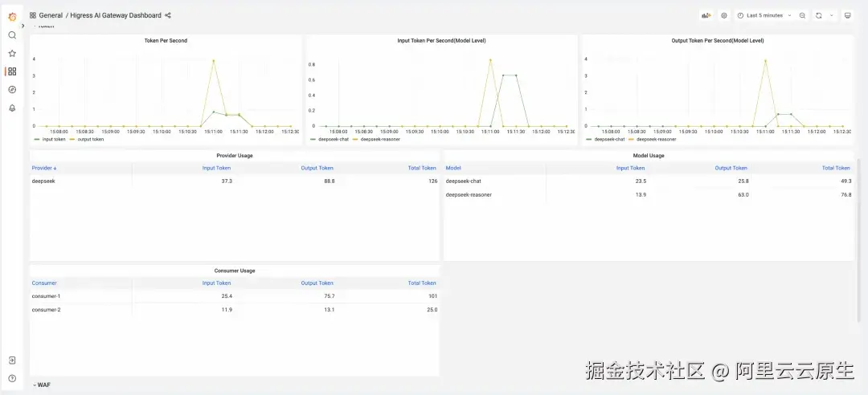Sort Provider Usage by Output Token column
The height and width of the screenshot is (395, 868).
[317, 168]
